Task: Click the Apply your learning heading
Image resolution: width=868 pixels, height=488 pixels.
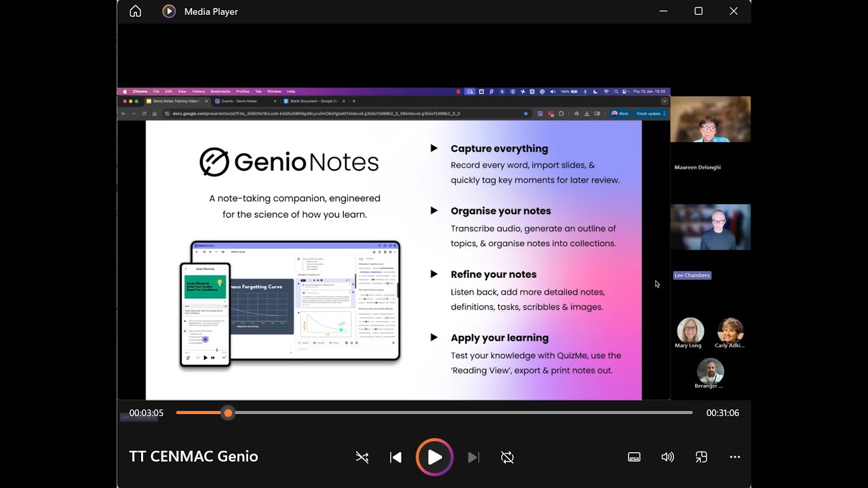Action: point(500,338)
